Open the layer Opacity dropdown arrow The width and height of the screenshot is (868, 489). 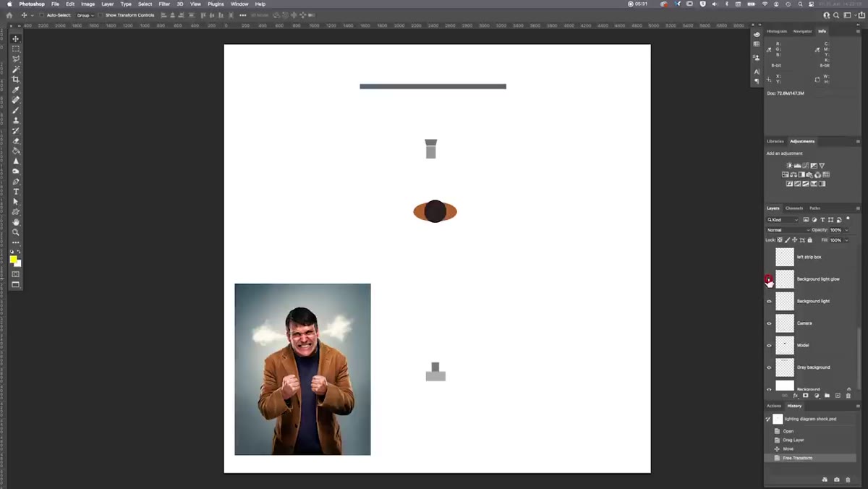pos(846,230)
